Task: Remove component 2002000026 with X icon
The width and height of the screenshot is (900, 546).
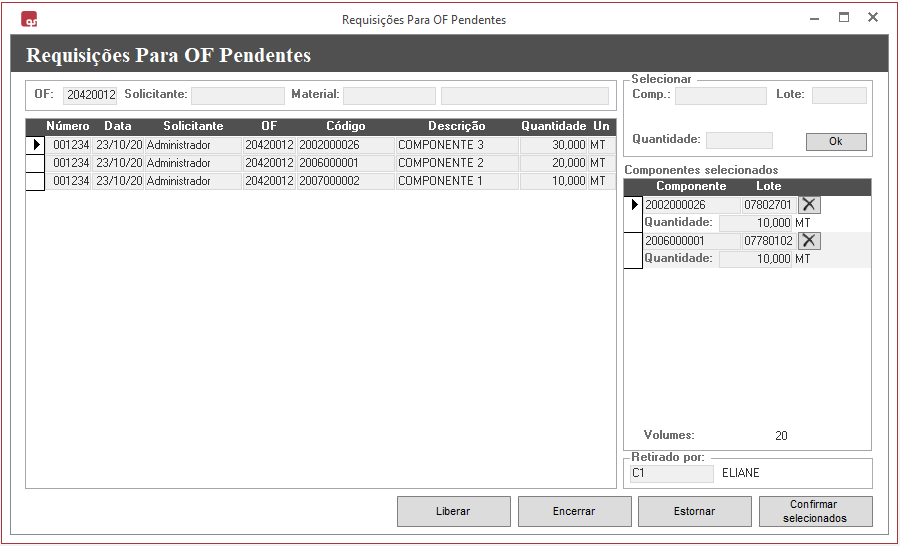Action: (x=809, y=205)
